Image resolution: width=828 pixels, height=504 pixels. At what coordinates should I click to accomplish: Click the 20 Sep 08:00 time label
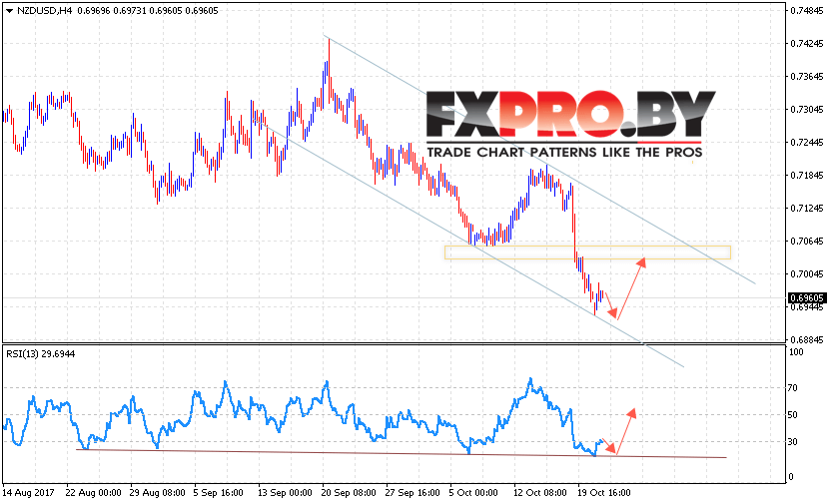point(349,493)
